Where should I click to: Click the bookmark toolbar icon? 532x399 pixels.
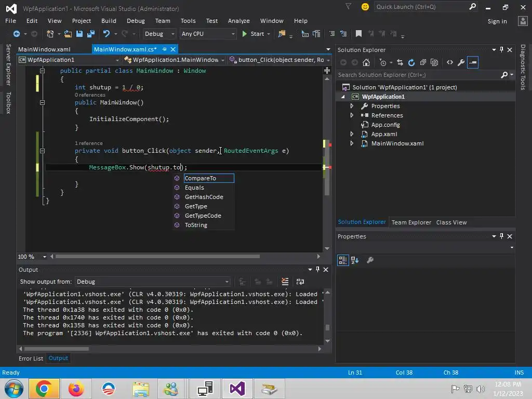tap(358, 34)
